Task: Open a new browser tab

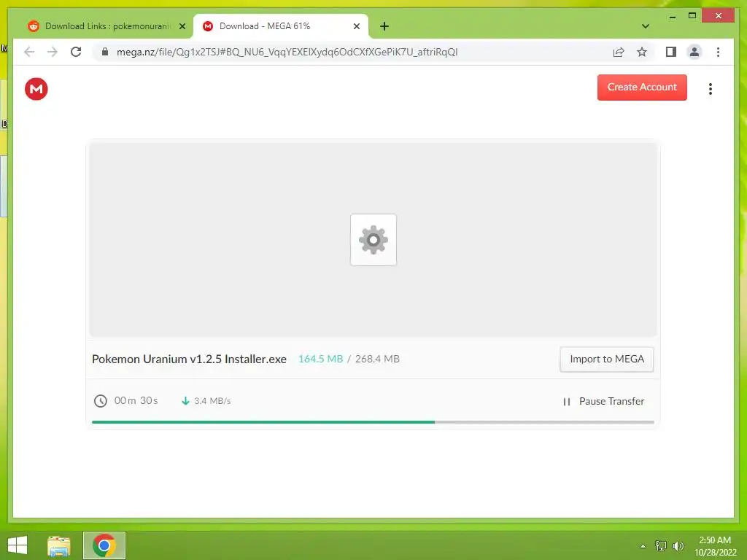Action: click(x=384, y=26)
